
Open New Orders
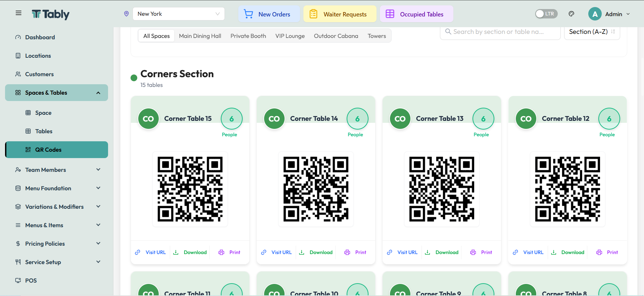[269, 14]
